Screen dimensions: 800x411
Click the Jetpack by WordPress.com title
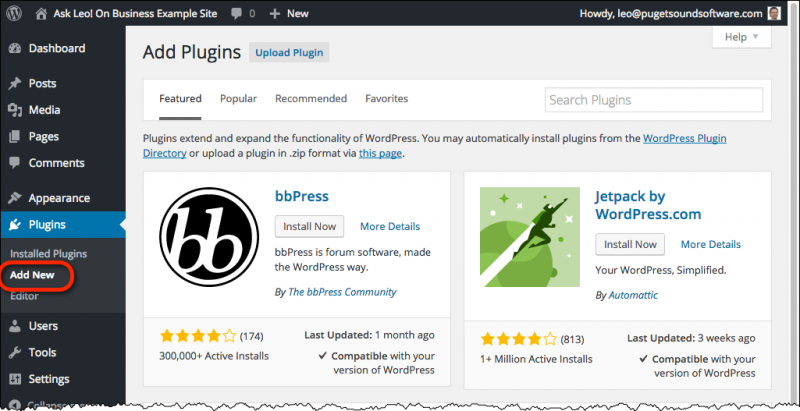(648, 205)
